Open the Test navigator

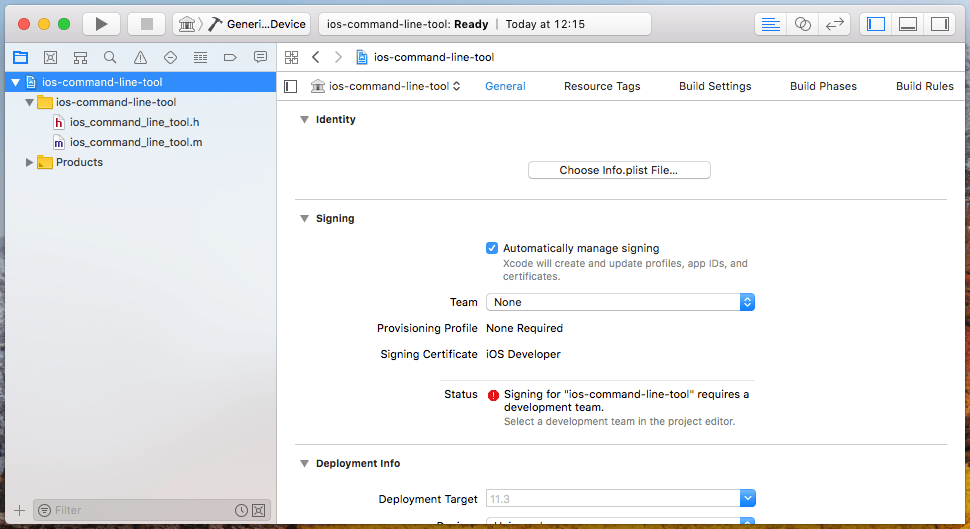click(170, 58)
